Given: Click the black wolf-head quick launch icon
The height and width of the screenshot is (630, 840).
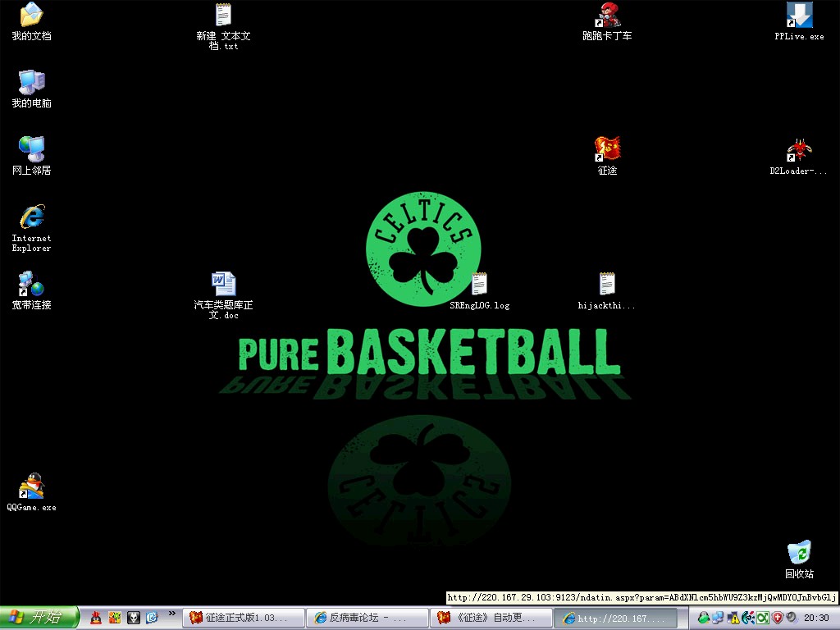Looking at the screenshot, I should pyautogui.click(x=134, y=618).
